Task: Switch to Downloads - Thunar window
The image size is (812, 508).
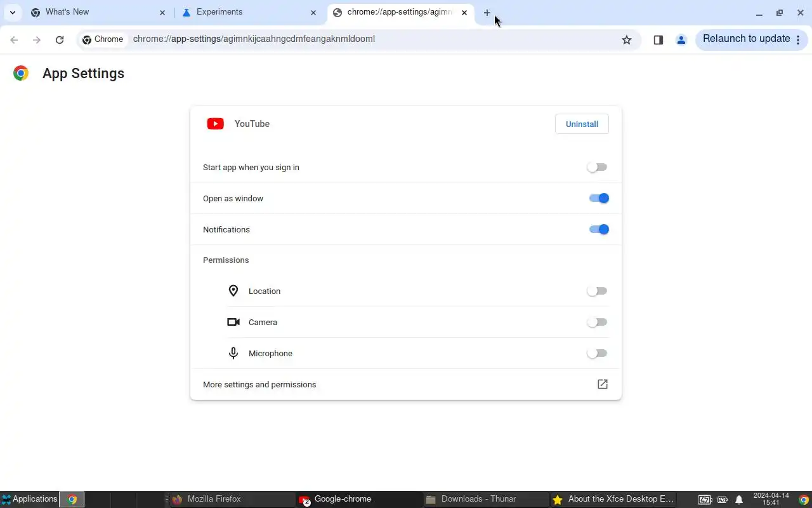Action: pos(485,500)
